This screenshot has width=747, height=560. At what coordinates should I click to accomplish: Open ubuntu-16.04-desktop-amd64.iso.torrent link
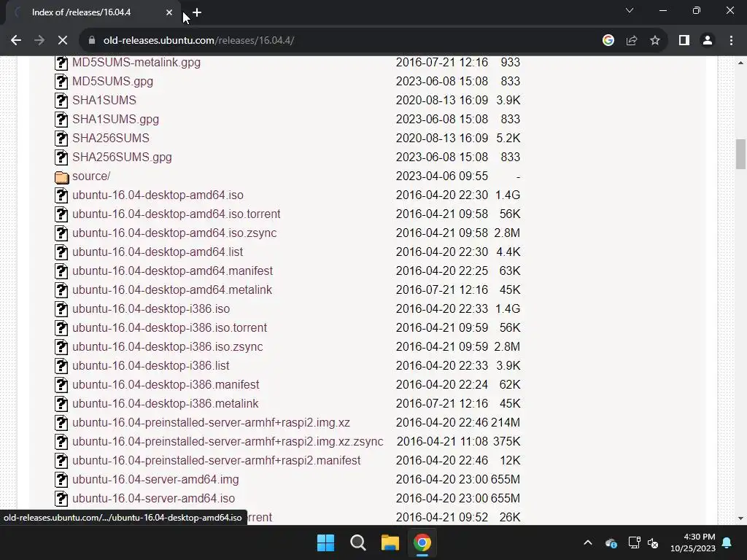coord(177,214)
